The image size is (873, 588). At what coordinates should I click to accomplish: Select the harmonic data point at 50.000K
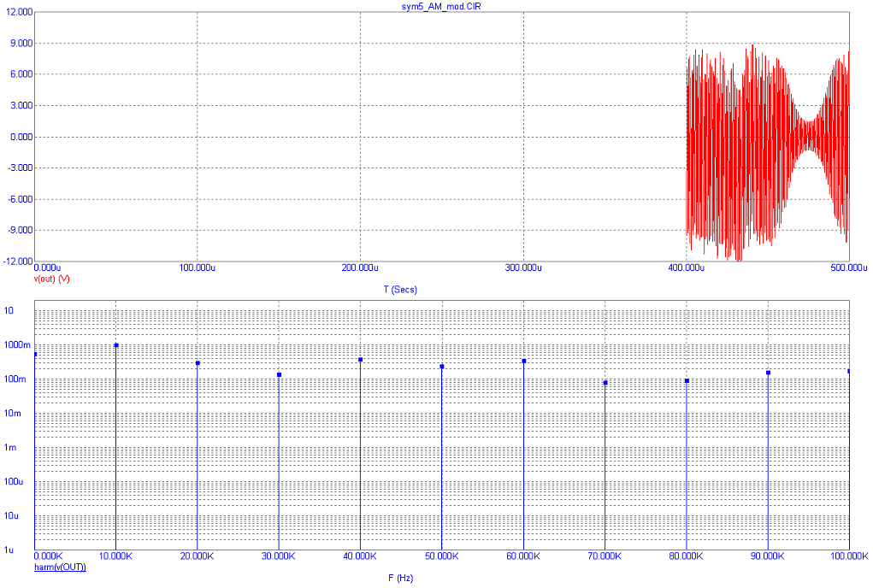click(442, 367)
